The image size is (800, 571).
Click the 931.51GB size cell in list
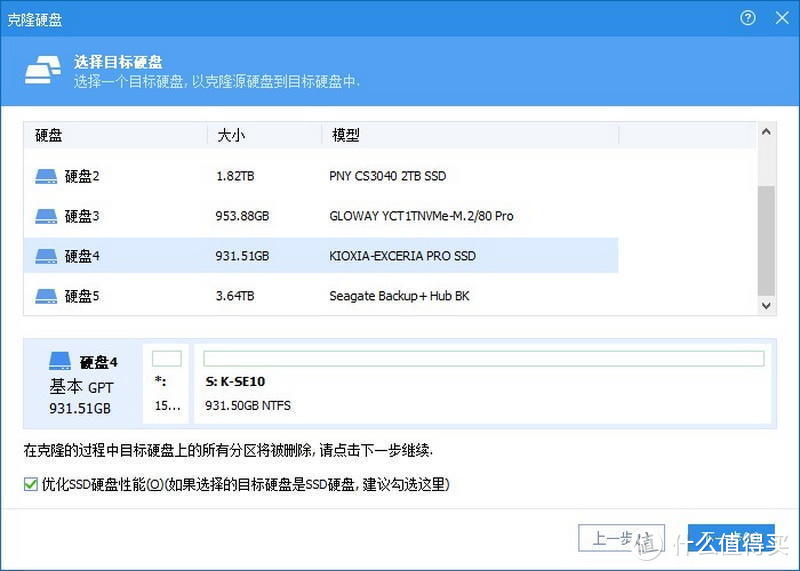click(242, 256)
